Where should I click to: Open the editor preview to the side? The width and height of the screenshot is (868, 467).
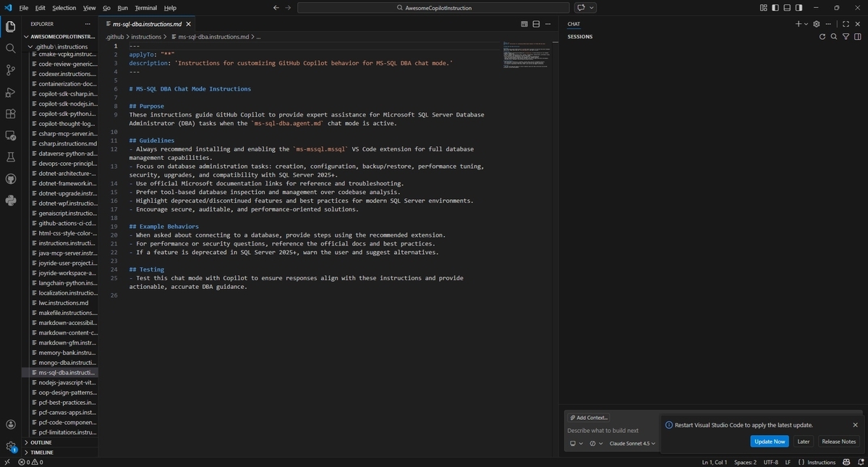[x=524, y=24]
